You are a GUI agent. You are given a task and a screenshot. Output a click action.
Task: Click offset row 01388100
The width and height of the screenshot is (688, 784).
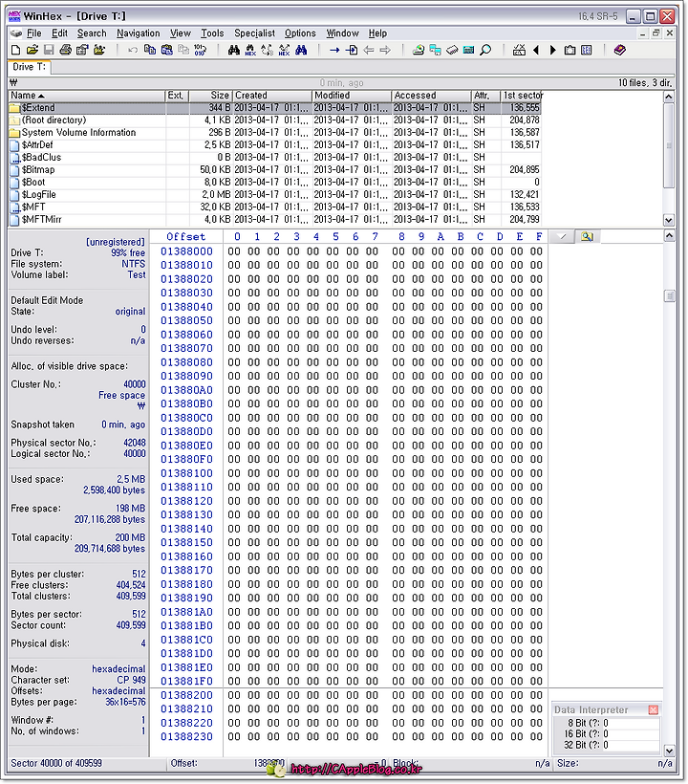(x=186, y=473)
